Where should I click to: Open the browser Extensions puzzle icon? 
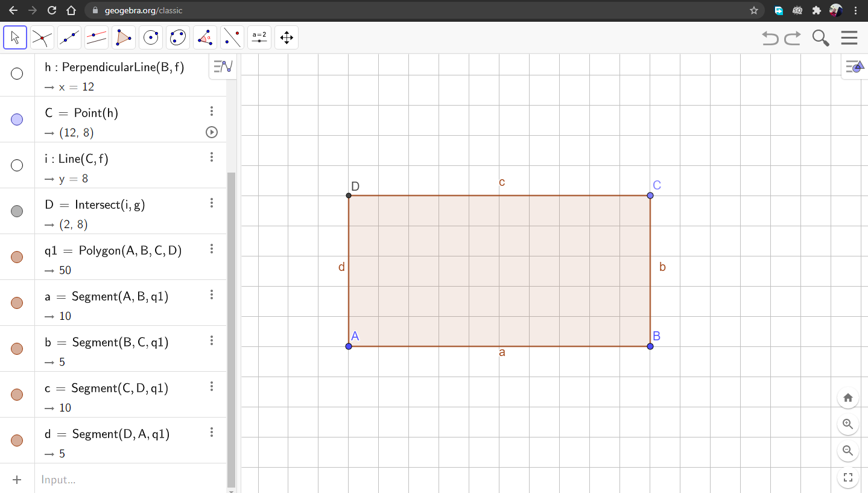pyautogui.click(x=817, y=10)
